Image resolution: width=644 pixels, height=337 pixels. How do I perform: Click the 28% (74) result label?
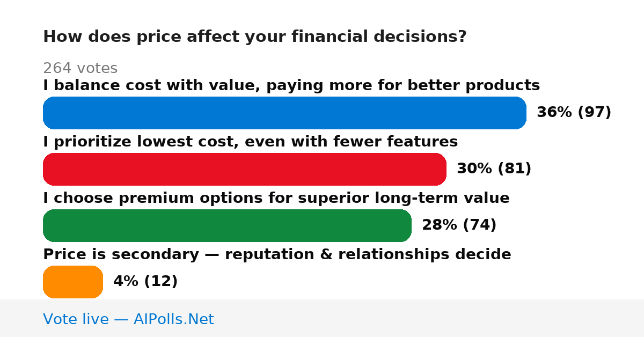click(x=459, y=225)
